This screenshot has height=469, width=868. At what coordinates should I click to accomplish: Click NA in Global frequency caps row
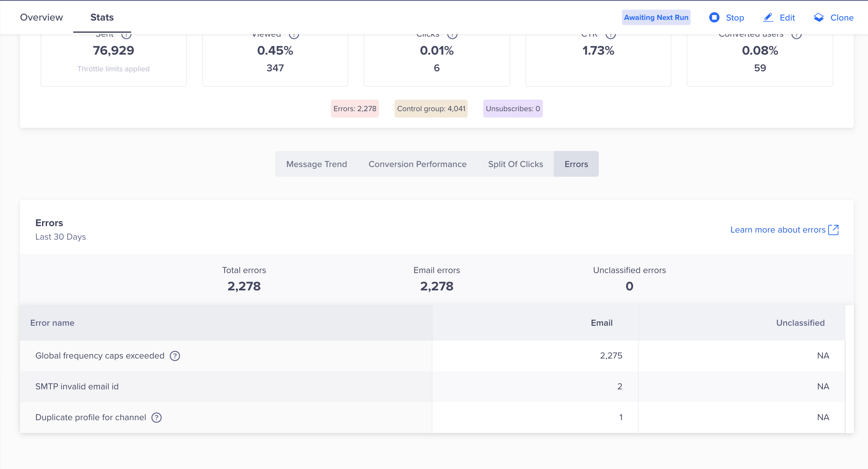tap(823, 356)
